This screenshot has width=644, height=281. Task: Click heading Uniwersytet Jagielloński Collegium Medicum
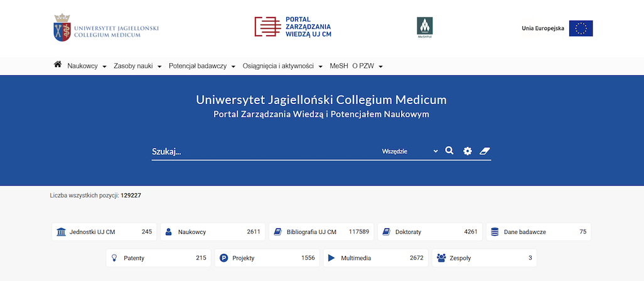(x=321, y=100)
